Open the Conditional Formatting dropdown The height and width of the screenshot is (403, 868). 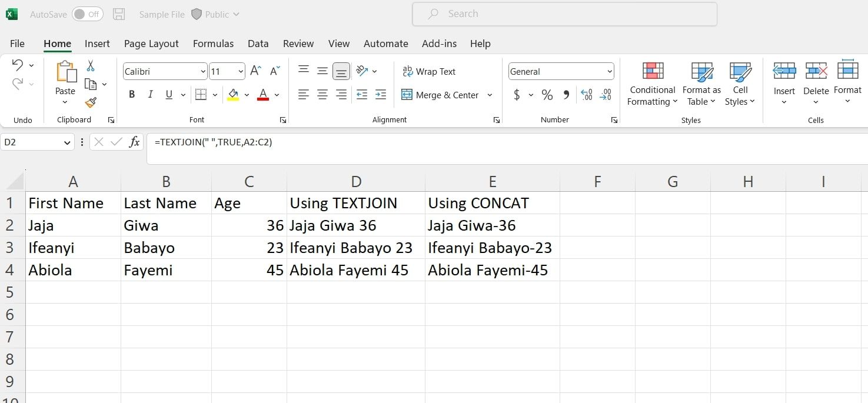652,84
